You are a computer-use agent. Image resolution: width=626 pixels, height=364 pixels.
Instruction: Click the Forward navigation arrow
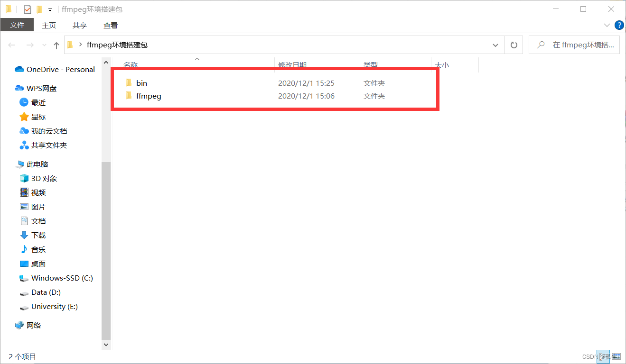pos(29,45)
